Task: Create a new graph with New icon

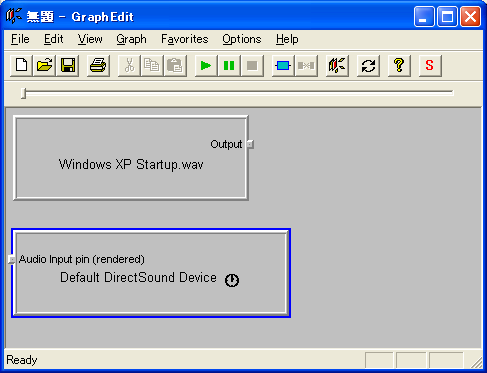Action: coord(21,66)
